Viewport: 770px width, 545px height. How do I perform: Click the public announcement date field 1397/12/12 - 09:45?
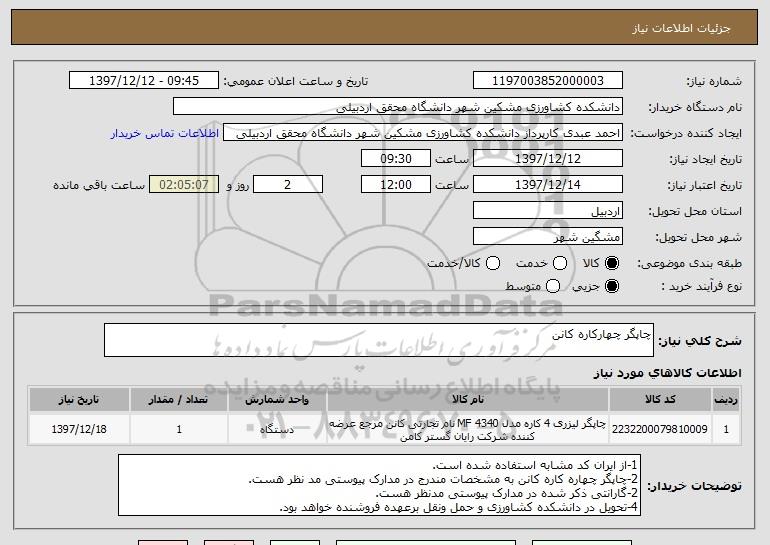coord(144,81)
